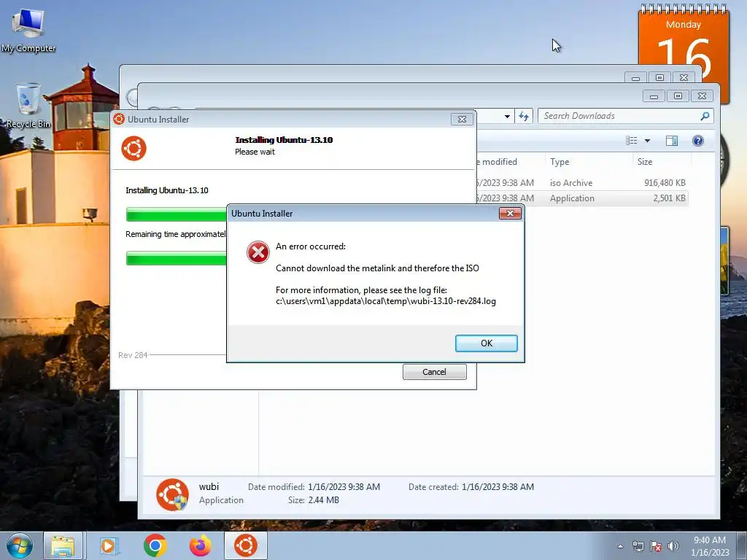This screenshot has height=560, width=747.
Task: Close the rear background window
Action: pyautogui.click(x=684, y=77)
